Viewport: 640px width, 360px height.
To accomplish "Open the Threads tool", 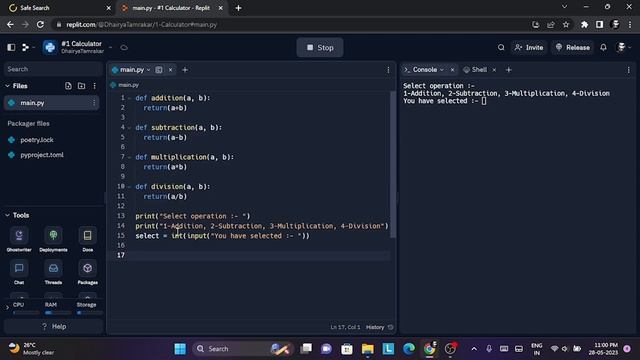I will 53,272.
